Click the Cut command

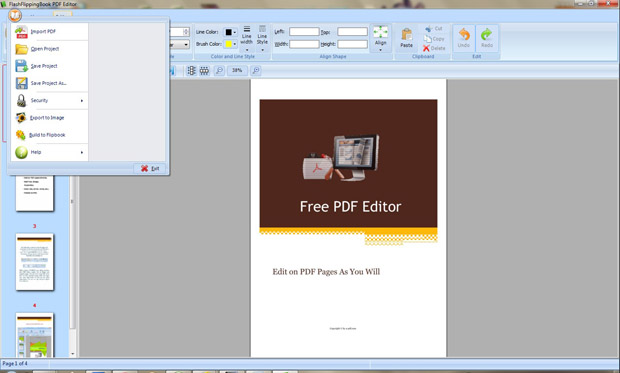pyautogui.click(x=434, y=29)
